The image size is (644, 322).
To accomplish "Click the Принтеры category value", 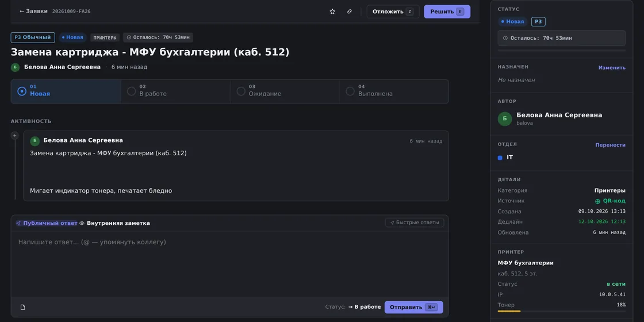I will point(609,190).
